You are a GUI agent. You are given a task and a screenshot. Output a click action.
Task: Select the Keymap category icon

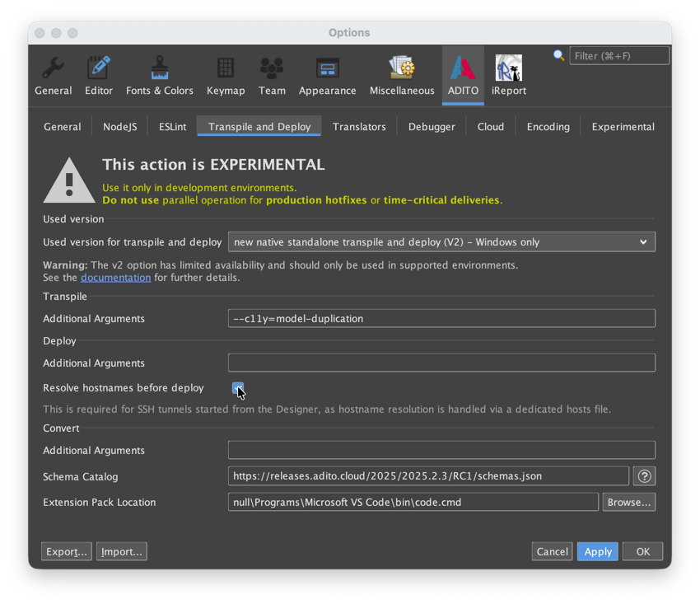(x=226, y=74)
